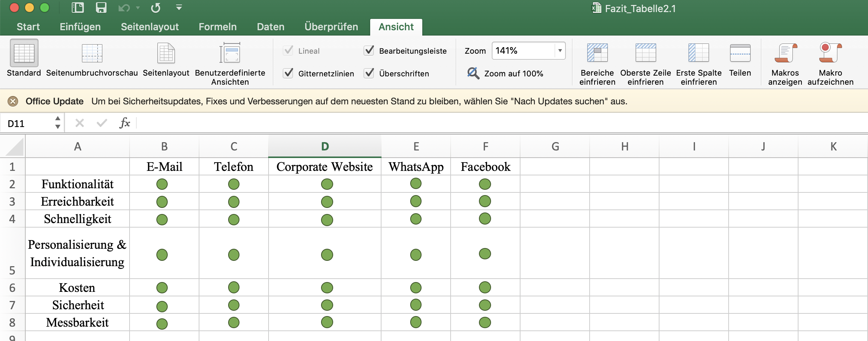Open the Formeln ribbon tab
Viewport: 868px width, 341px height.
[x=218, y=27]
